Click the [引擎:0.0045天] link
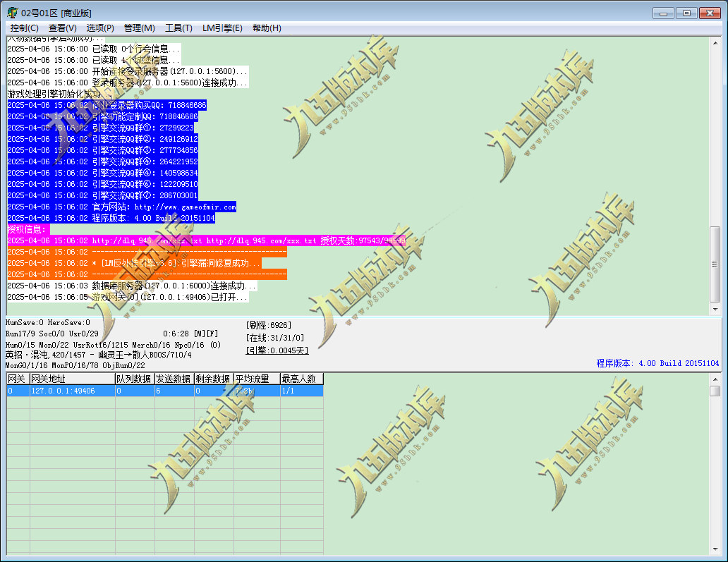 (x=277, y=350)
